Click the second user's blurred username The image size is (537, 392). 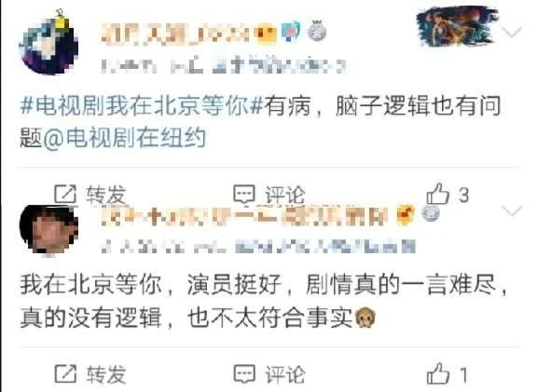point(245,215)
